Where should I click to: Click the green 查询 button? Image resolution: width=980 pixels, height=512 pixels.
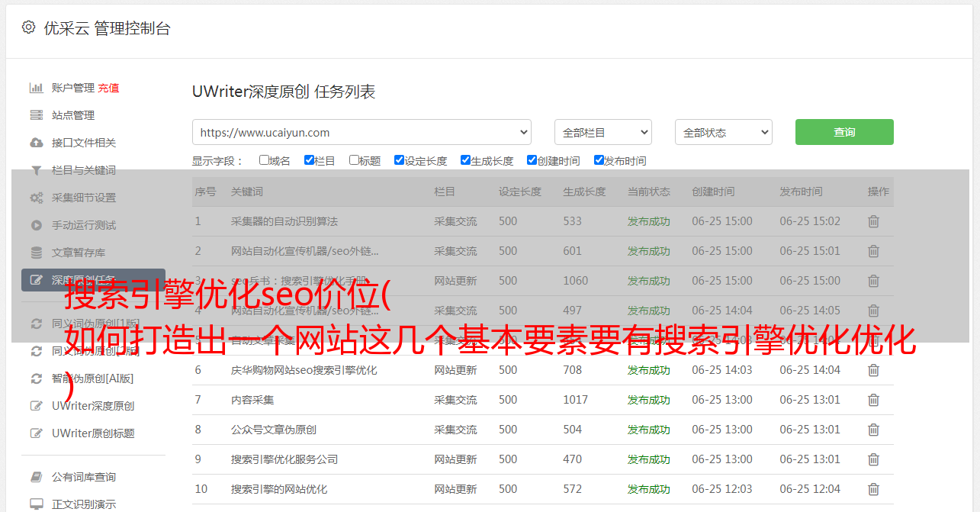[x=844, y=132]
